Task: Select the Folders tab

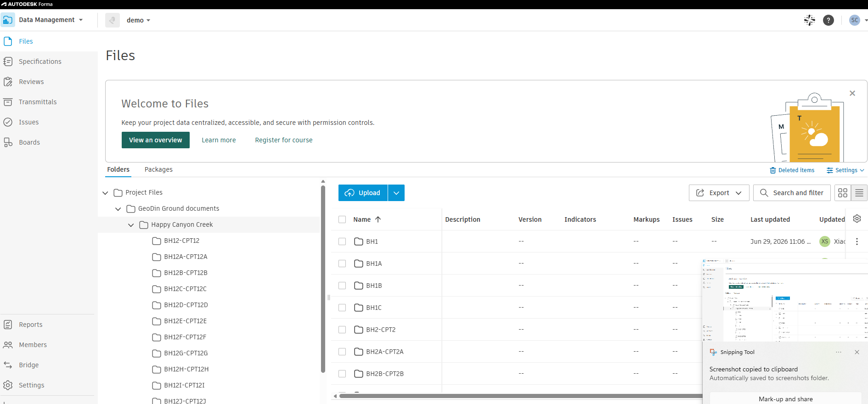Action: [x=118, y=169]
